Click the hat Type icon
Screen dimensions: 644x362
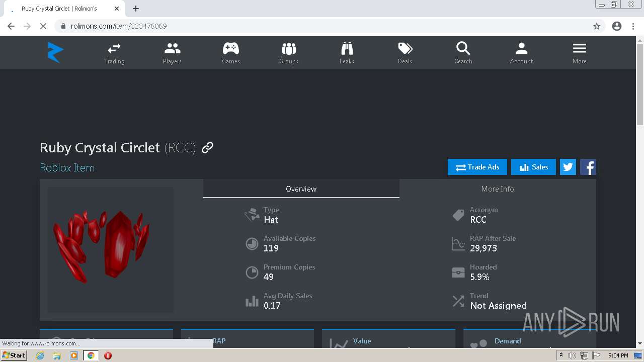tap(252, 215)
